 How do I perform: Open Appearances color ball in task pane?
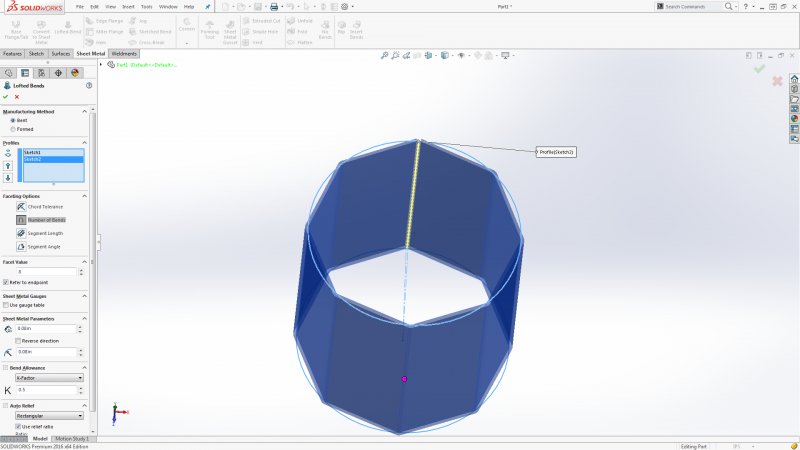tap(794, 118)
